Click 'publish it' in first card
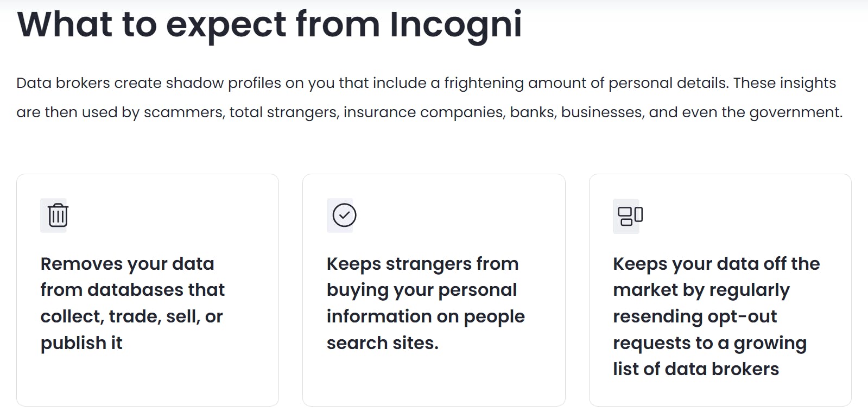868x412 pixels. coord(81,343)
